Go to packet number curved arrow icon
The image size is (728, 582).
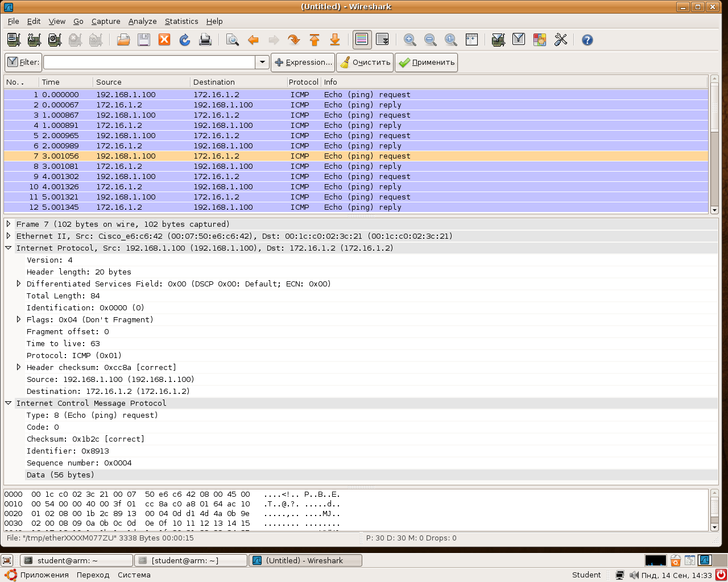coord(294,40)
